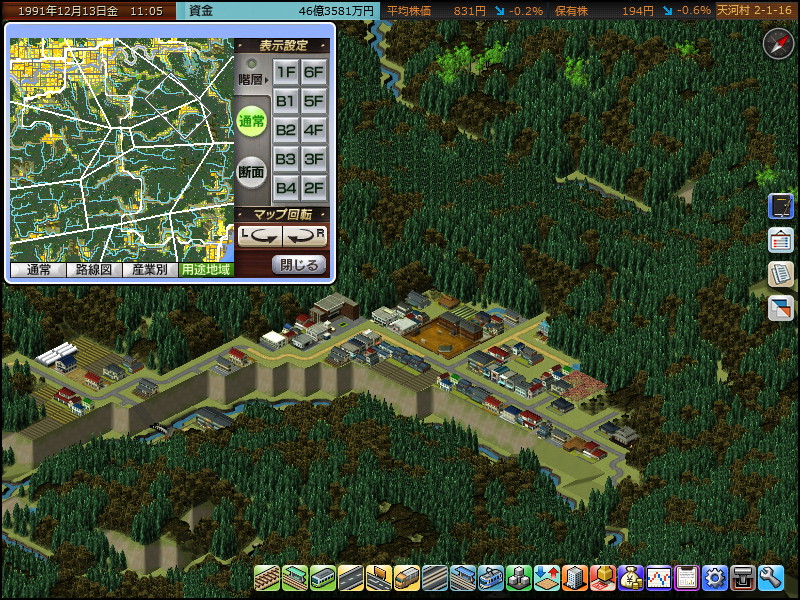Toggle the B4 basement layer

286,188
